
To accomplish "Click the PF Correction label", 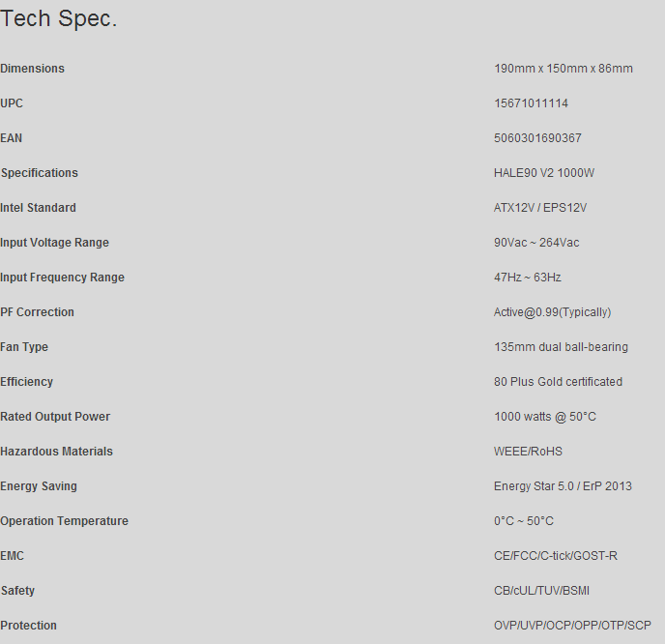I will (x=38, y=312).
